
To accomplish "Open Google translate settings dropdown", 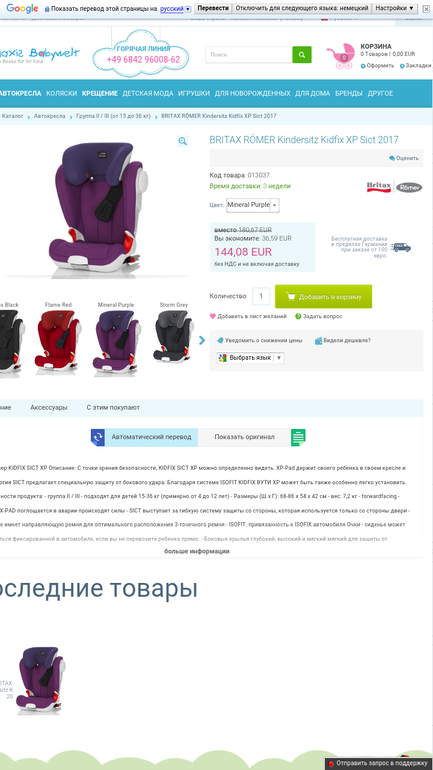I will point(395,8).
